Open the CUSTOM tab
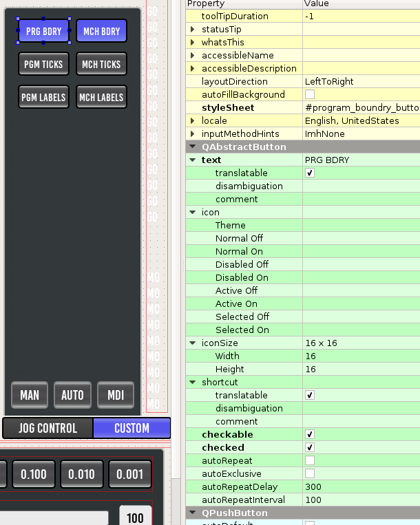420x525 pixels. 132,428
